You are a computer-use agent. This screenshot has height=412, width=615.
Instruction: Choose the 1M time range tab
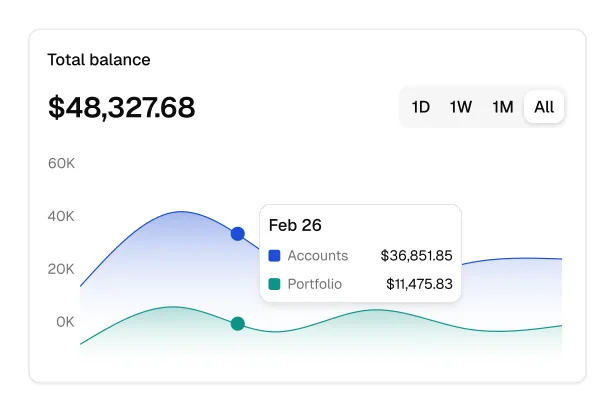[x=503, y=107]
